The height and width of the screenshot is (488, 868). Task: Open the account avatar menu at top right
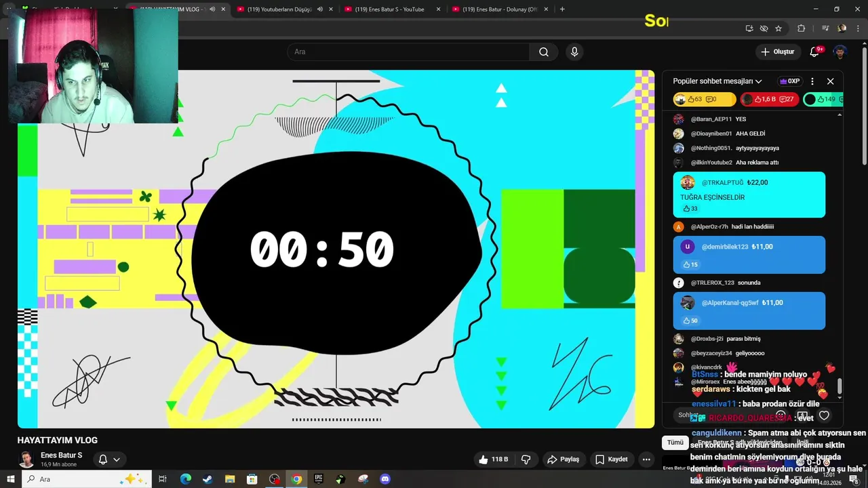click(840, 52)
